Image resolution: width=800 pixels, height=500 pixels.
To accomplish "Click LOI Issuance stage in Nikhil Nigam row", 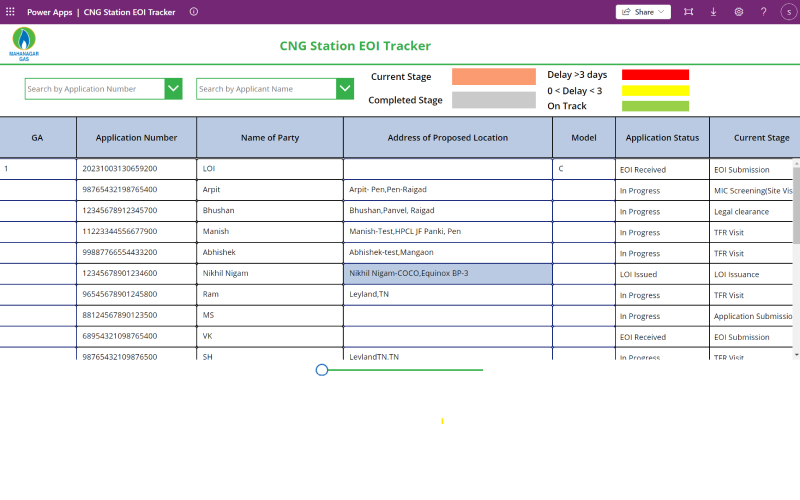I will [x=736, y=274].
